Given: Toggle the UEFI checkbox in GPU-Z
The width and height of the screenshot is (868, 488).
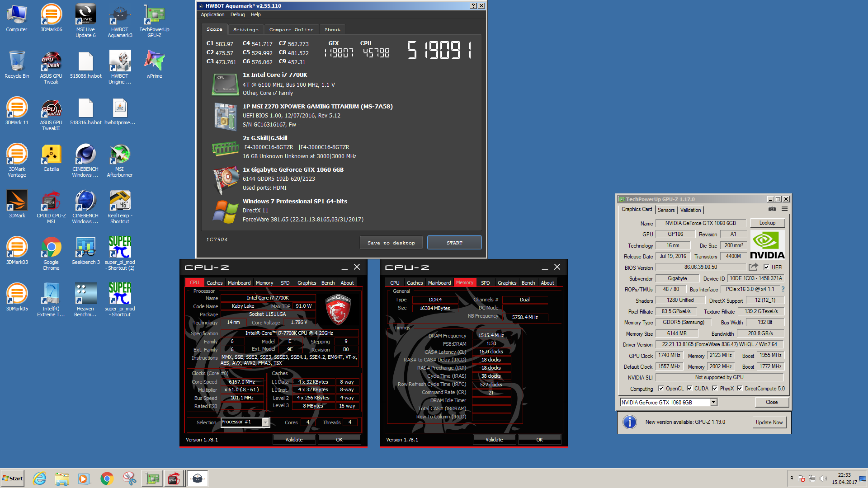Looking at the screenshot, I should click(x=766, y=267).
